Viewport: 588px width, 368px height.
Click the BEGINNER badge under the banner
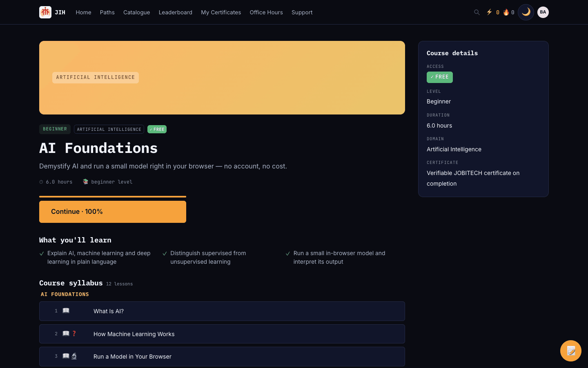(x=55, y=129)
